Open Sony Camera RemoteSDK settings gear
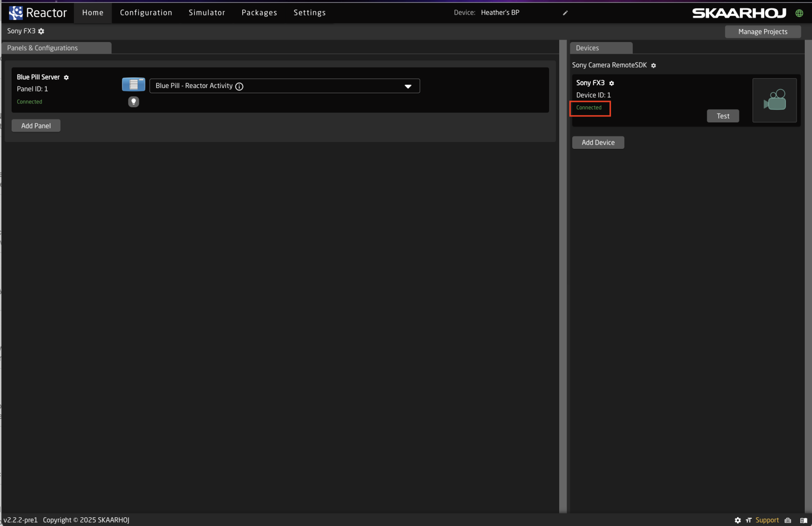812x526 pixels. pos(653,65)
